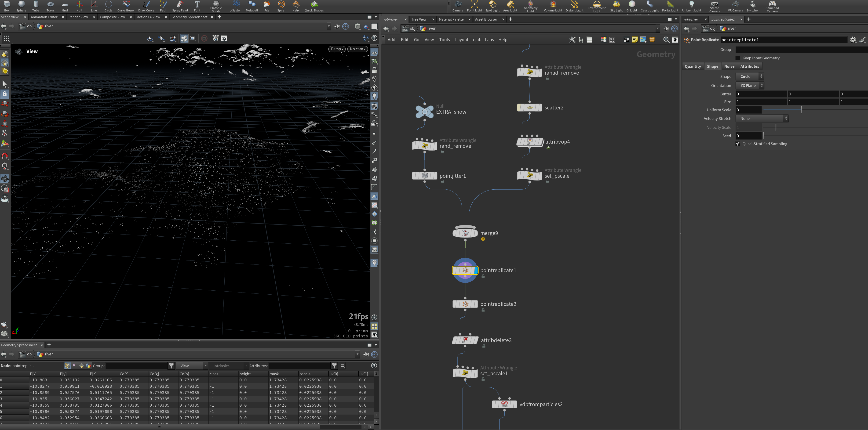868x430 pixels.
Task: Open the Material Palette tab
Action: 451,19
